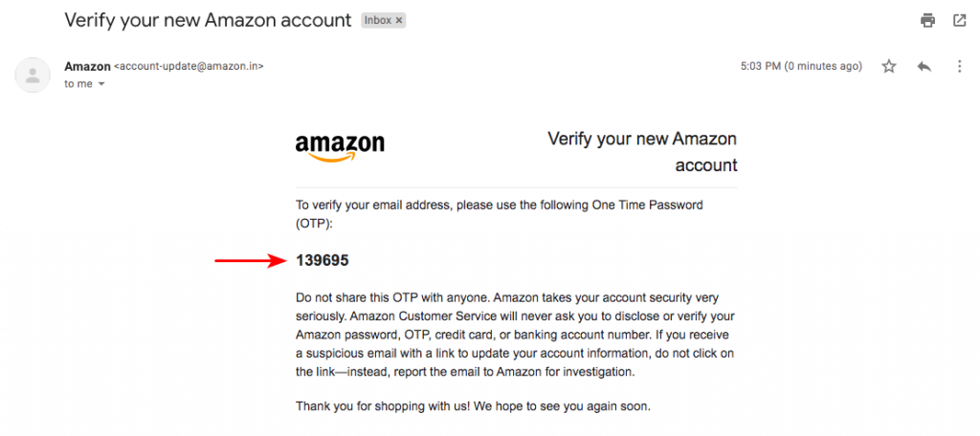Print this email using the printer icon
The image size is (980, 436).
[927, 20]
